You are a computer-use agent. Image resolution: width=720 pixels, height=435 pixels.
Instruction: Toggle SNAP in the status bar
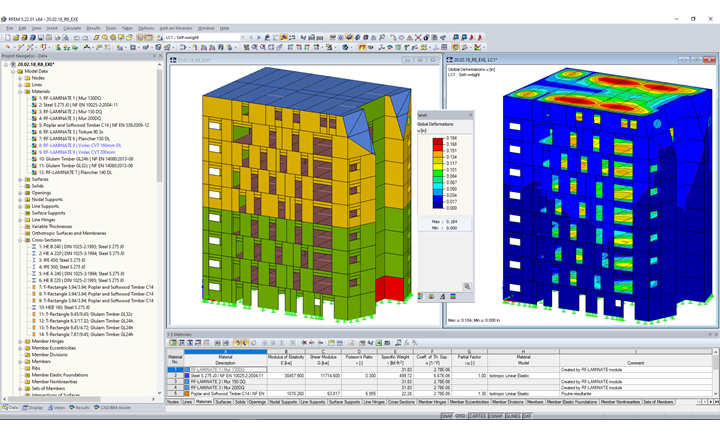446,416
